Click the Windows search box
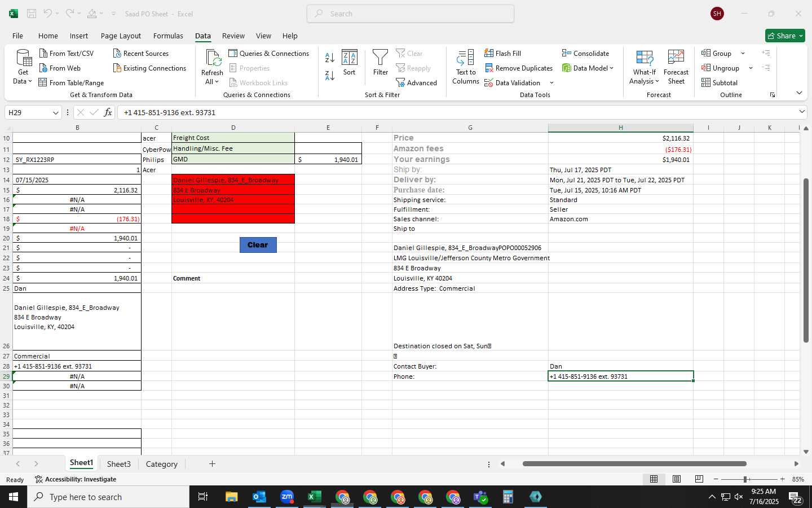Image resolution: width=812 pixels, height=508 pixels. (108, 497)
